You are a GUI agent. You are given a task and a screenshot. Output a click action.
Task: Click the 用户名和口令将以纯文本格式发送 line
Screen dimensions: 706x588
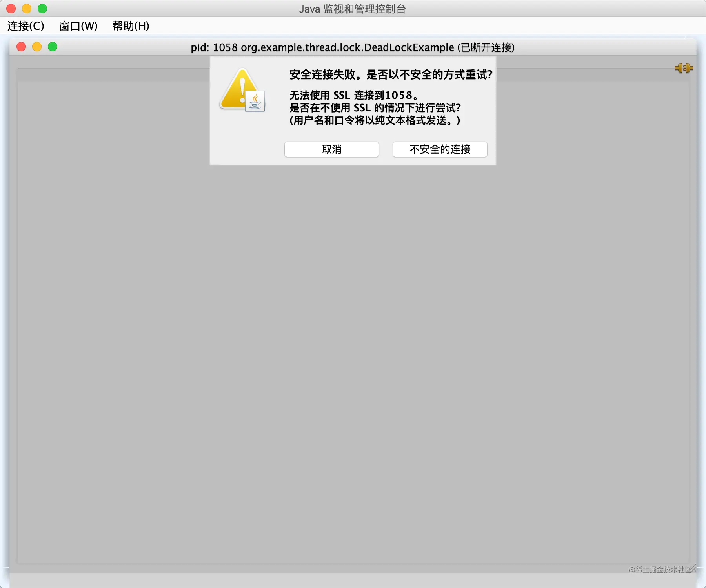coord(375,120)
